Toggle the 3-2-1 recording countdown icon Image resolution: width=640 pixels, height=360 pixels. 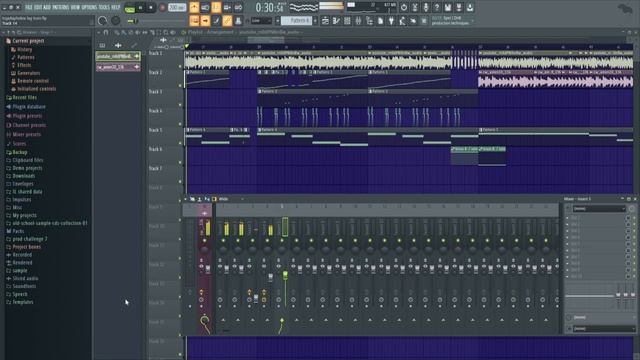[216, 7]
